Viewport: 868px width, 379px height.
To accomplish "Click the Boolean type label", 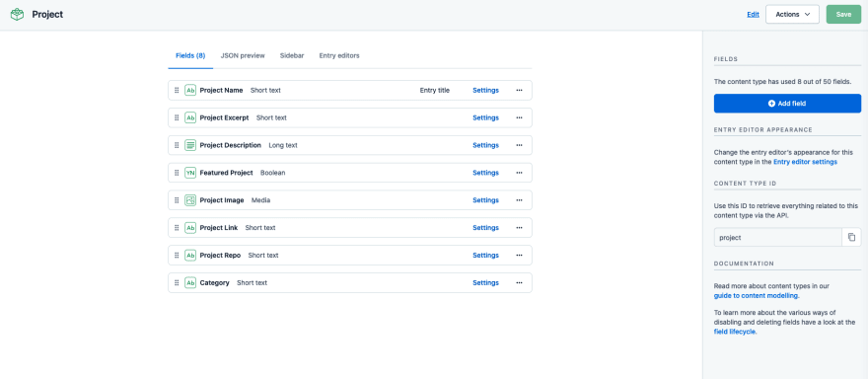I will point(273,173).
